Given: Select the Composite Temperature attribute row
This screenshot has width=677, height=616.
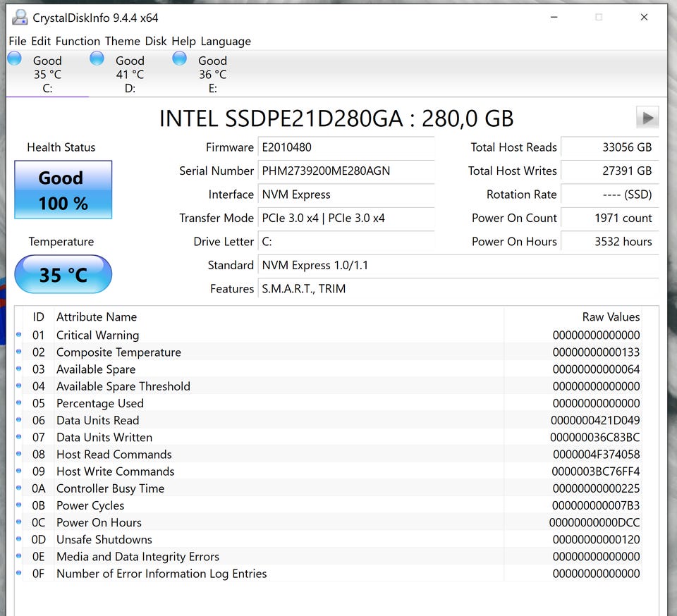Looking at the screenshot, I should [x=118, y=352].
